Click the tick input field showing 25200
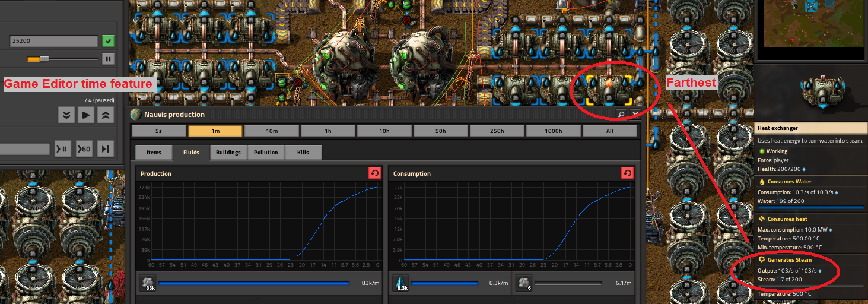This screenshot has width=868, height=304. click(53, 42)
